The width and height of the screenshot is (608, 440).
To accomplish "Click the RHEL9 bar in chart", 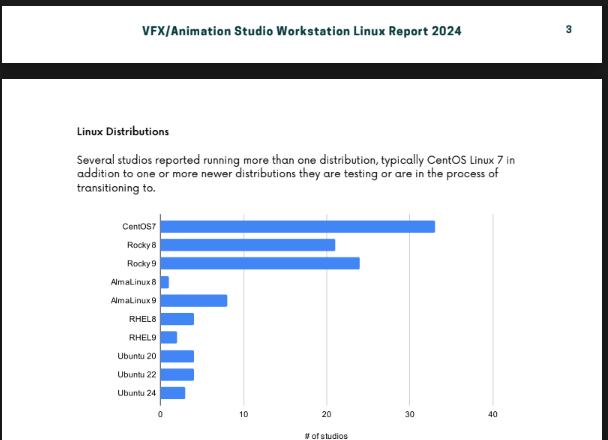I will [x=169, y=337].
